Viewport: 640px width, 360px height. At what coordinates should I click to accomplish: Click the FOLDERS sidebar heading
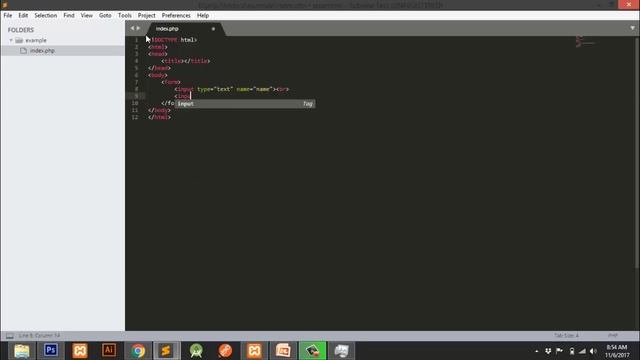click(x=20, y=30)
